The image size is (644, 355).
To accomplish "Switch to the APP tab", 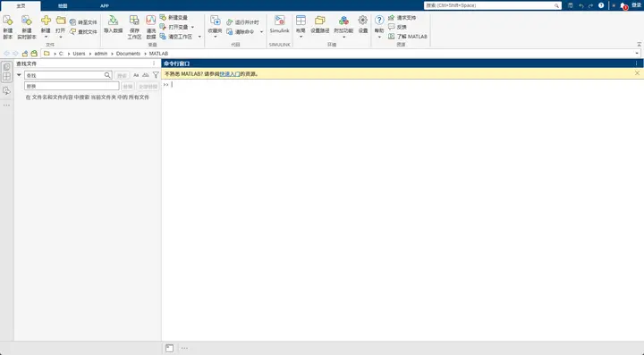I will 105,5.
